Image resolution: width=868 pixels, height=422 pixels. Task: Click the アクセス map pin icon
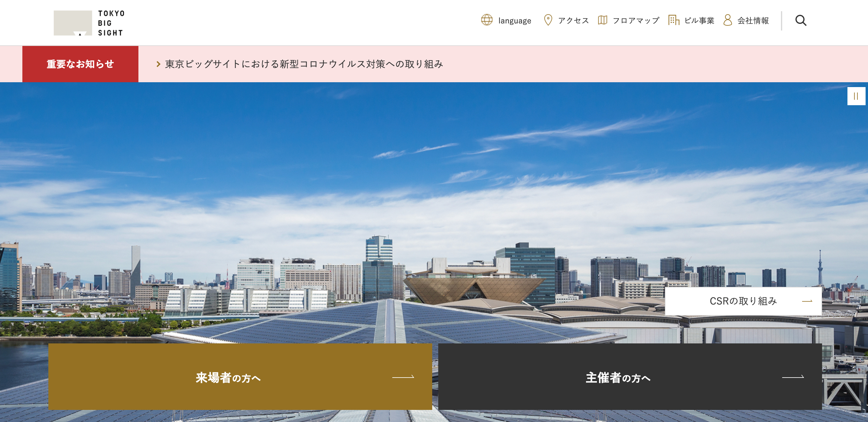pyautogui.click(x=548, y=20)
